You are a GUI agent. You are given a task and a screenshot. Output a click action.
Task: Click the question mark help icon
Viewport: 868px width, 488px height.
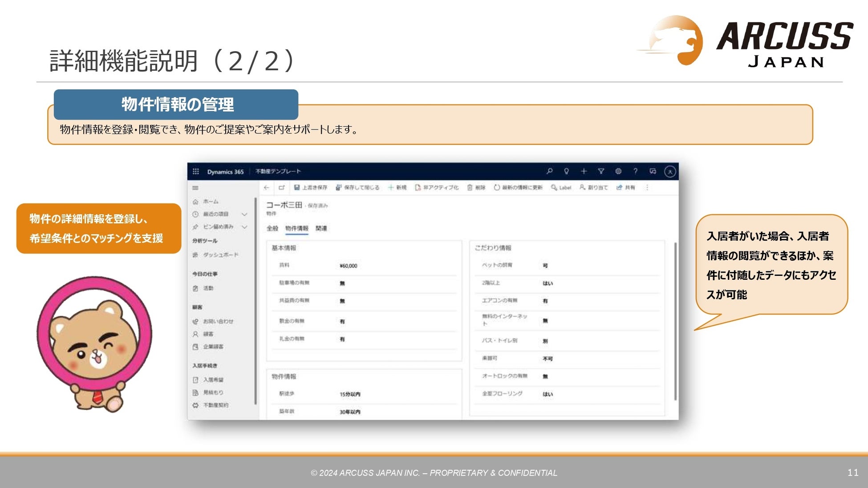[635, 171]
